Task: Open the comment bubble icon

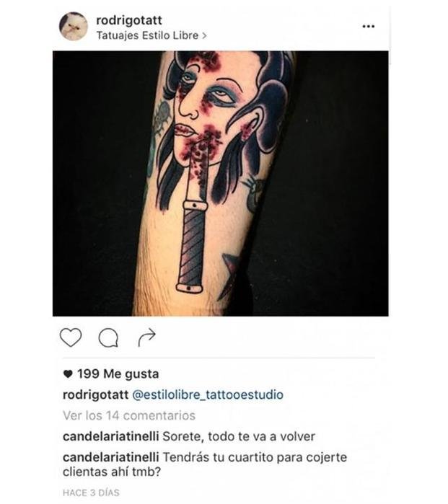Action: [x=108, y=338]
